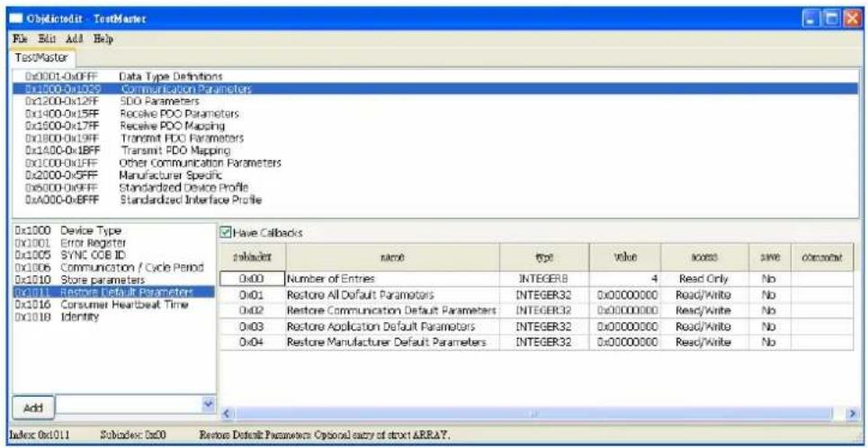Open the dropdown next to Add button
The height and width of the screenshot is (448, 868).
coord(207,406)
